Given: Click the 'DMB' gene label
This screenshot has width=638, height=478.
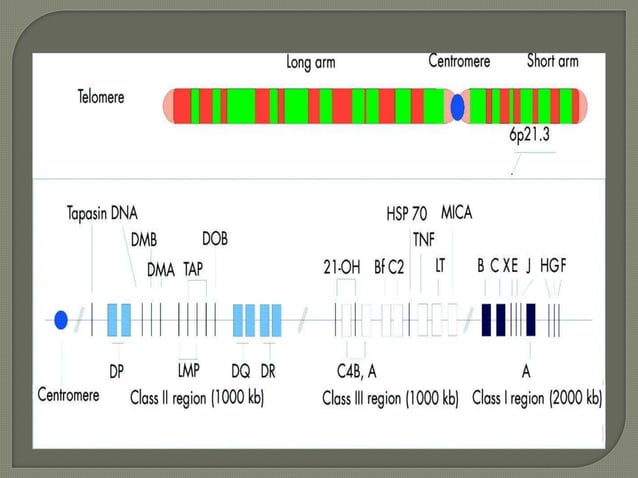Looking at the screenshot, I should click(x=144, y=240).
